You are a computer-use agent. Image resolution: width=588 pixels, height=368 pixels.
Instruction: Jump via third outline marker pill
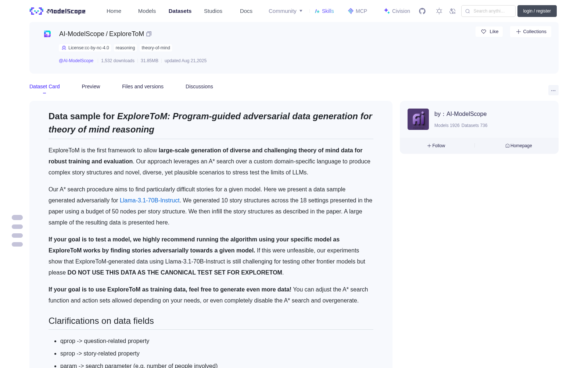click(17, 236)
